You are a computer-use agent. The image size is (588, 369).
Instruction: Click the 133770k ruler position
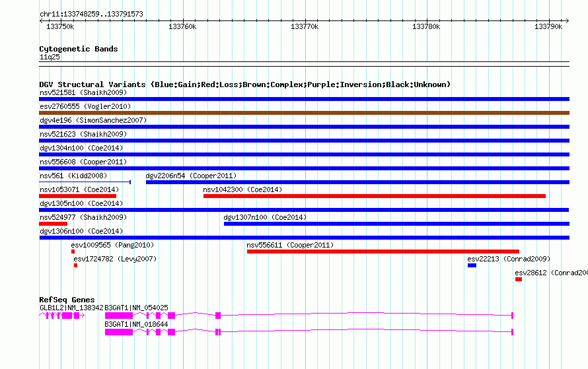click(x=305, y=26)
